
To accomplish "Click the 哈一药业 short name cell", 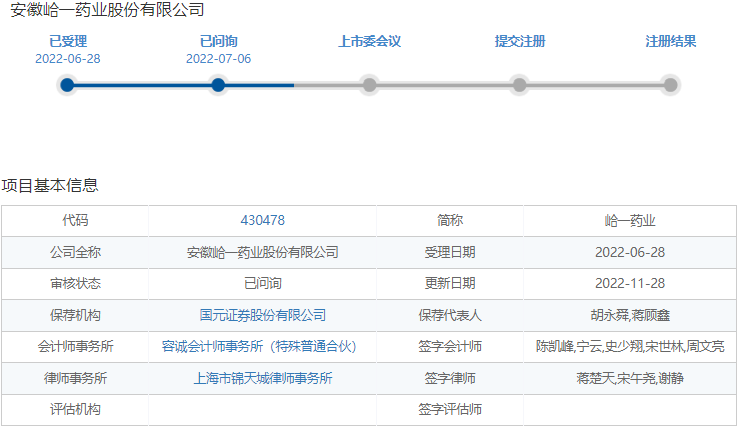I will pyautogui.click(x=630, y=220).
